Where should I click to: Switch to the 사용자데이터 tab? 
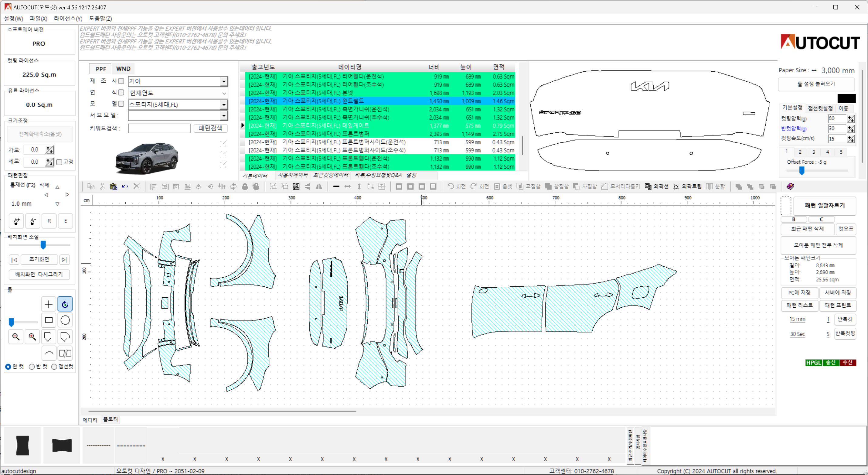pos(293,175)
